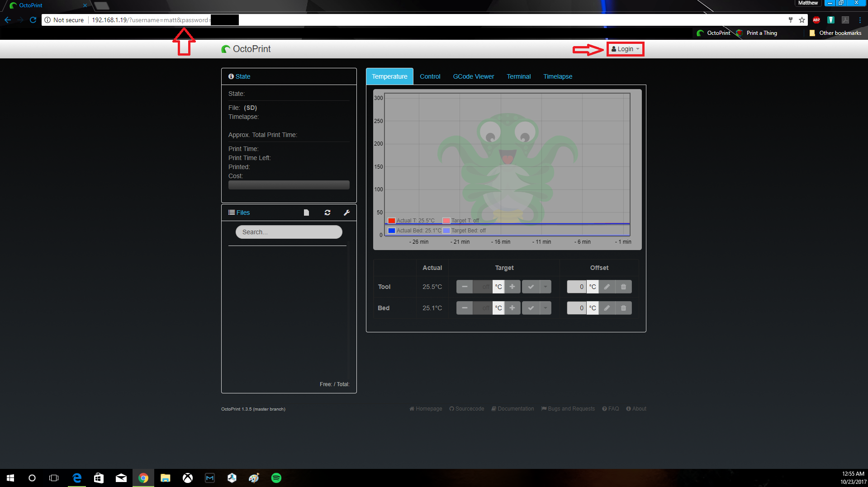868x487 pixels.
Task: Open Bugs and Requests footer link
Action: 568,409
